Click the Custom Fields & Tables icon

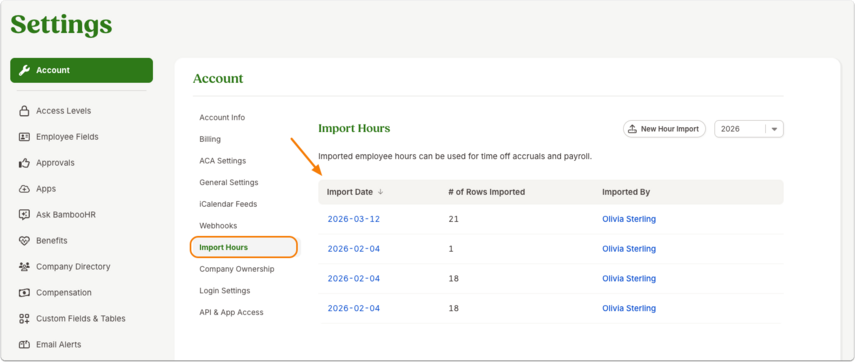(x=24, y=319)
